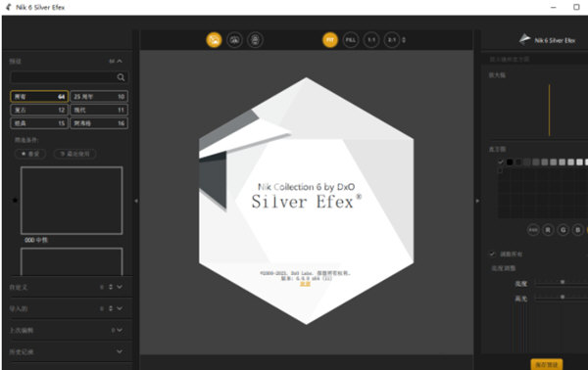
Task: Adjust the 亮度 brightness slider handle
Action: pyautogui.click(x=563, y=282)
